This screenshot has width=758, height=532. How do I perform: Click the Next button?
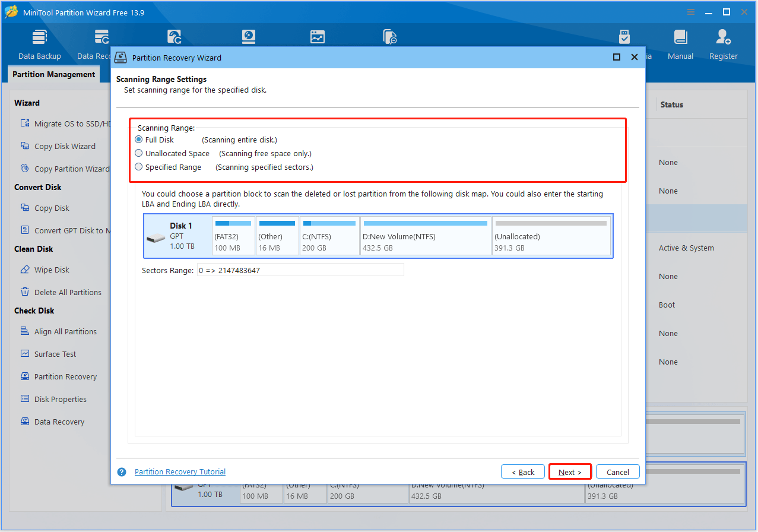[570, 472]
